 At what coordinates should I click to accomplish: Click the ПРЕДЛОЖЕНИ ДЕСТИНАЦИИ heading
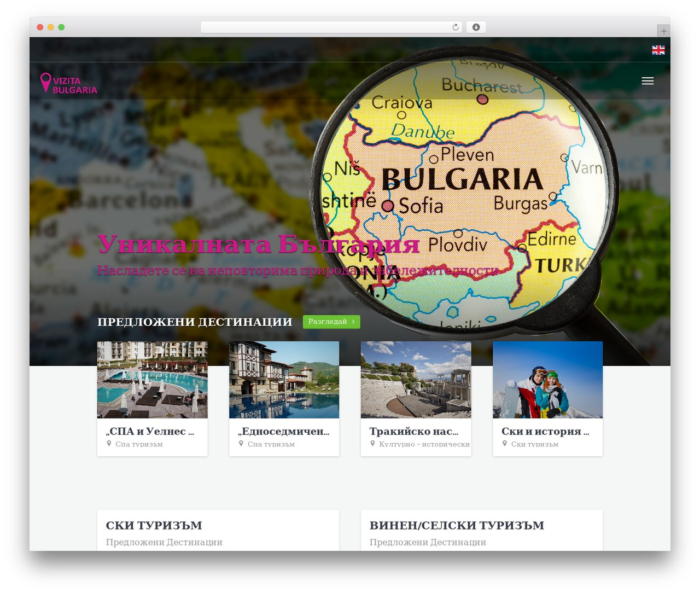pyautogui.click(x=195, y=322)
